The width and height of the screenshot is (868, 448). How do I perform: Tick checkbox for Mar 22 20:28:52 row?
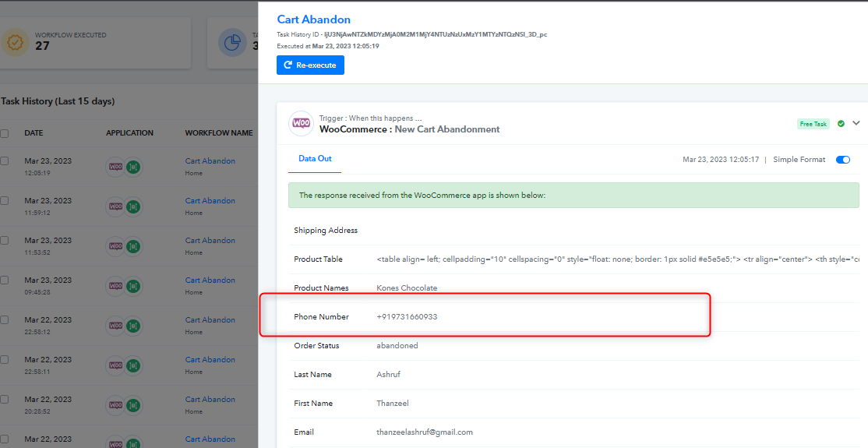pos(5,399)
